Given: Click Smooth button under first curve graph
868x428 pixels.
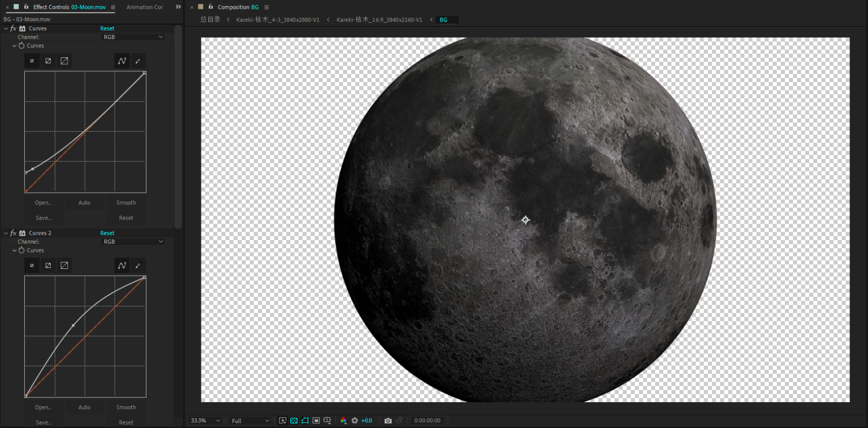Looking at the screenshot, I should pyautogui.click(x=126, y=203).
